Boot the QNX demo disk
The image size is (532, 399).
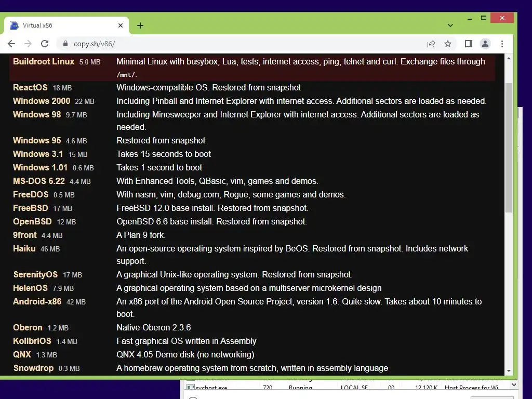point(22,354)
